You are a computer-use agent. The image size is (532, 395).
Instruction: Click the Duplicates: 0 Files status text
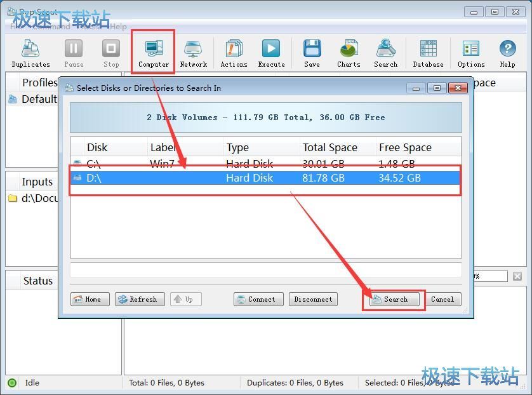click(295, 383)
